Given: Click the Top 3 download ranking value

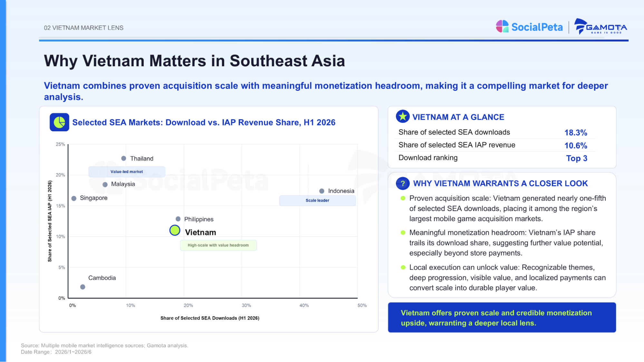Looking at the screenshot, I should click(577, 158).
